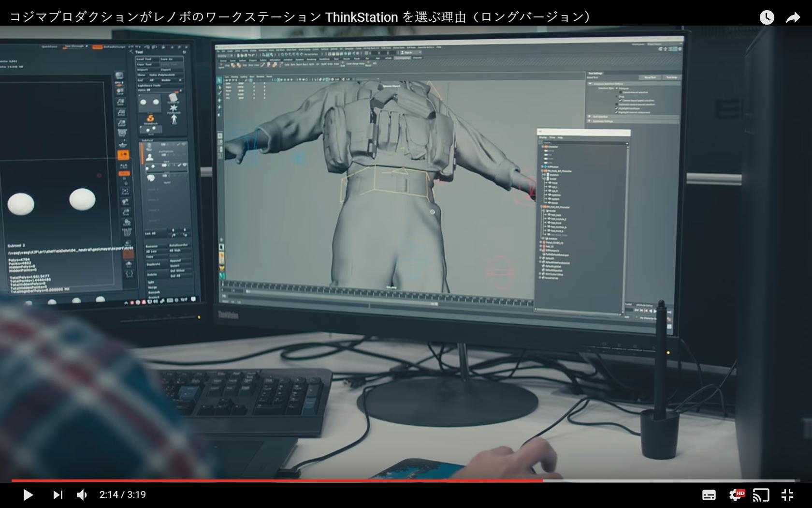Image resolution: width=812 pixels, height=508 pixels.
Task: Click the Load Tool button in ZBrush
Action: click(144, 59)
